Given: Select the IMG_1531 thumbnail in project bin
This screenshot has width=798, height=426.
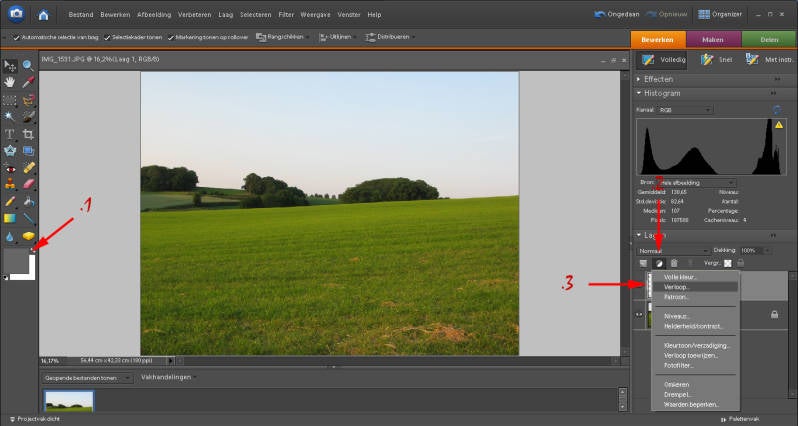Looking at the screenshot, I should pos(70,402).
